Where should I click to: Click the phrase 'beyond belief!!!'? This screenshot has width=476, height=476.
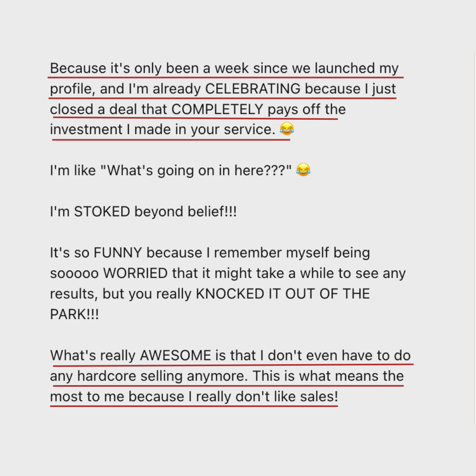click(x=186, y=211)
